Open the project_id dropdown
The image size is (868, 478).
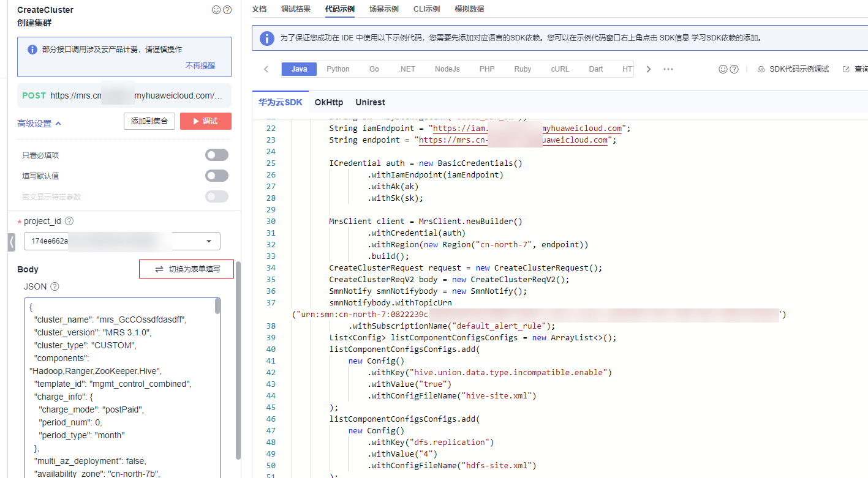[122, 241]
